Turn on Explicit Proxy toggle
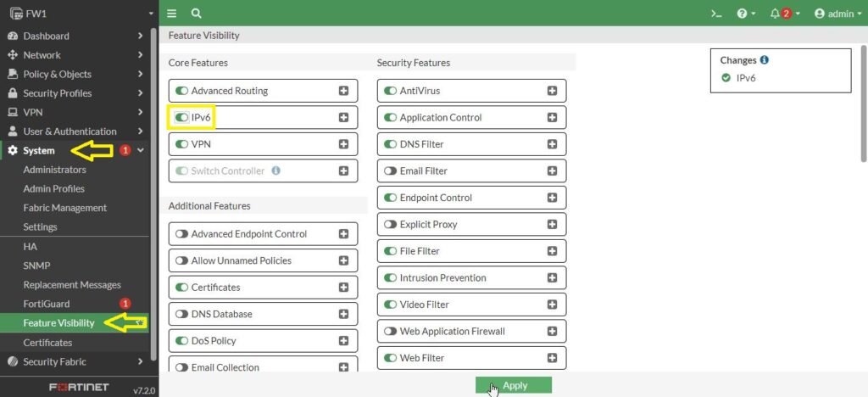This screenshot has height=397, width=868. [x=390, y=225]
